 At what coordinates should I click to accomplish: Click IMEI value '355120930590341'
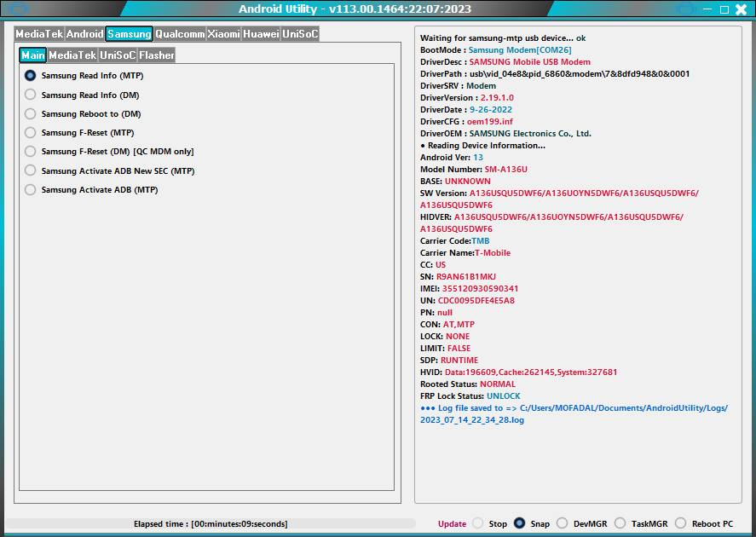click(480, 288)
